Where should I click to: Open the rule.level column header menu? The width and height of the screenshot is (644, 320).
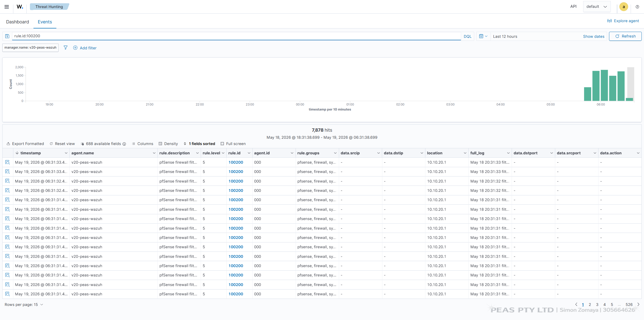point(223,153)
